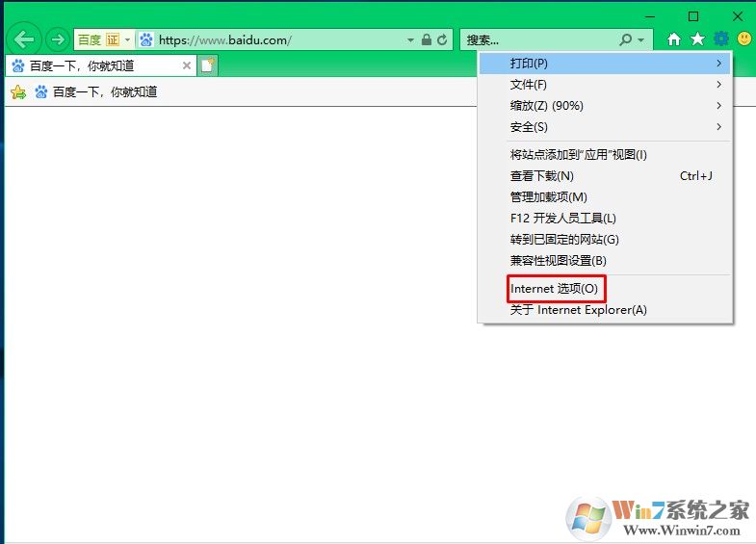756x544 pixels.
Task: Open a new tab
Action: (x=208, y=65)
